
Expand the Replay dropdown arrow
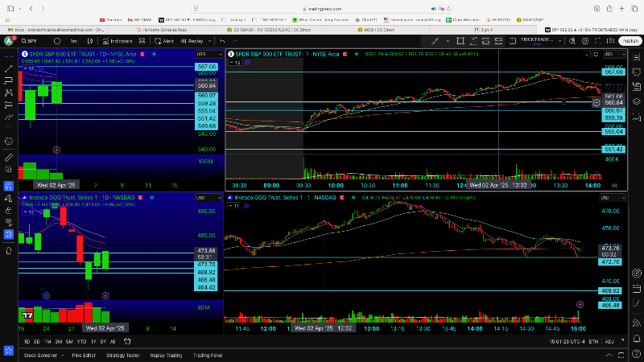click(209, 41)
